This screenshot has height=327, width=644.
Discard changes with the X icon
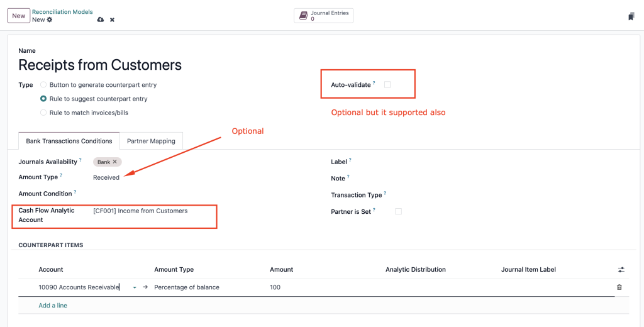(112, 19)
